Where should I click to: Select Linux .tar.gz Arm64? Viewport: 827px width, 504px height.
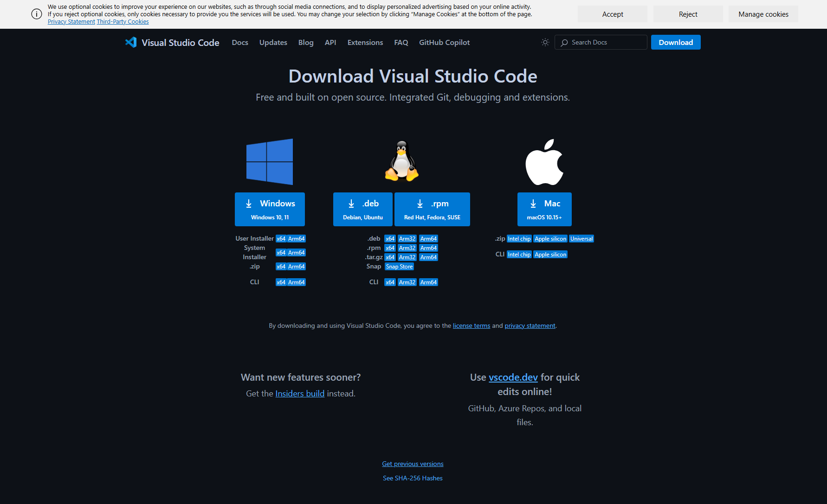click(428, 257)
